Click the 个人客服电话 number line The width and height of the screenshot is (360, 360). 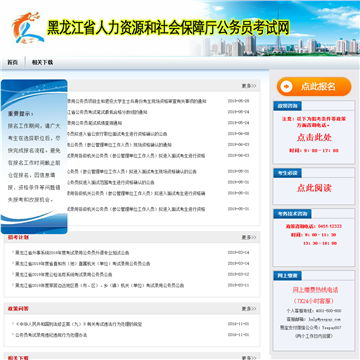[x=314, y=311]
